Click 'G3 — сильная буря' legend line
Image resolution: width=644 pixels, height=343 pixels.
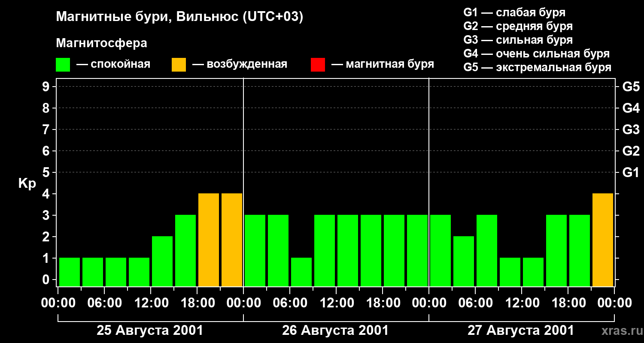pyautogui.click(x=518, y=40)
